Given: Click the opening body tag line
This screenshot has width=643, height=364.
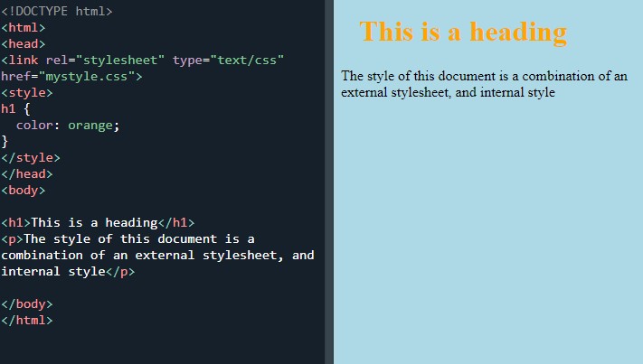Looking at the screenshot, I should pyautogui.click(x=23, y=190).
